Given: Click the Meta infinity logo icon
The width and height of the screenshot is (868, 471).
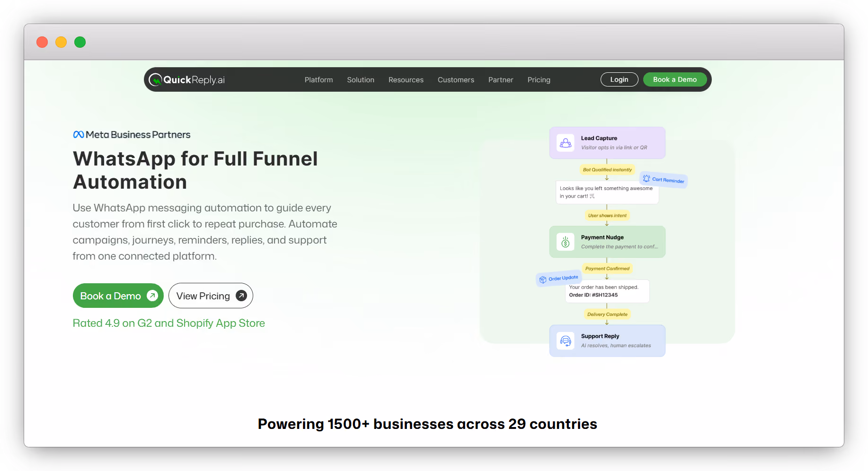Looking at the screenshot, I should click(79, 135).
